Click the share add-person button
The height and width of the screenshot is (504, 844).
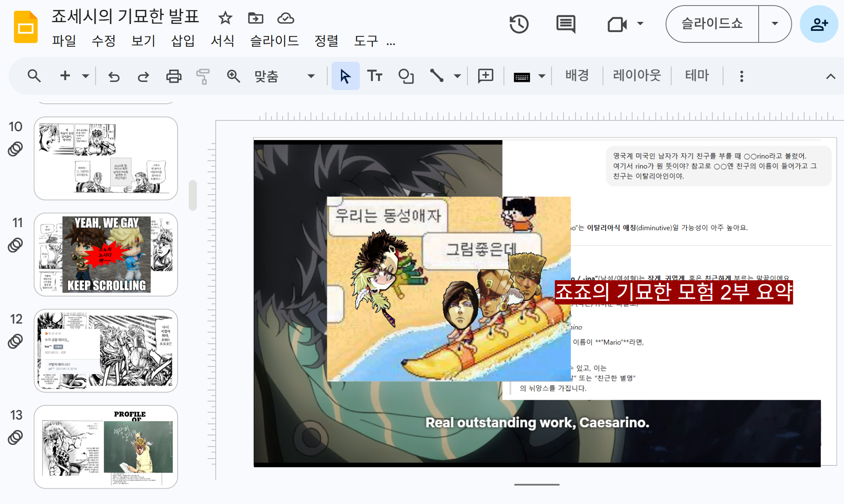click(819, 24)
